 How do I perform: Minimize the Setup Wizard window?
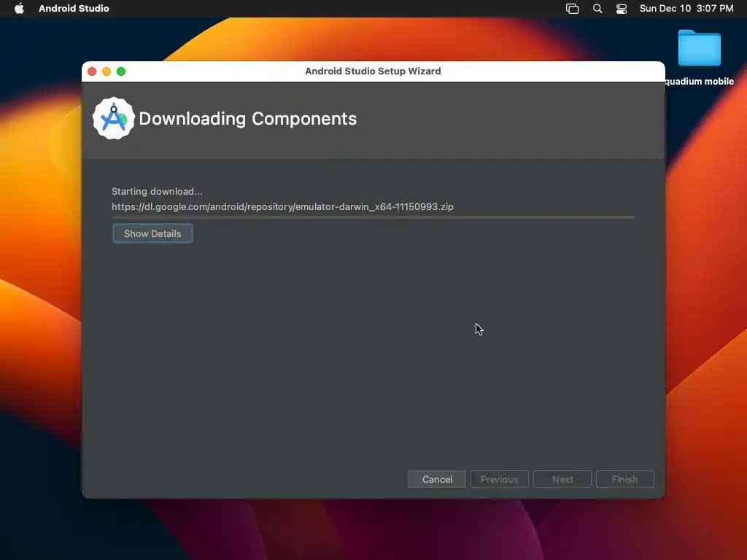(107, 71)
